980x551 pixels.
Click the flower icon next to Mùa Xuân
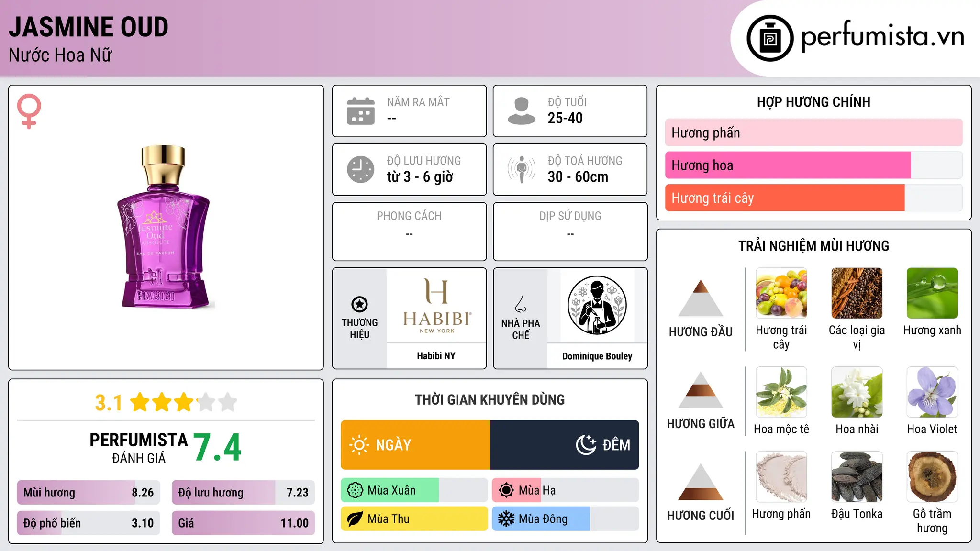pos(355,490)
